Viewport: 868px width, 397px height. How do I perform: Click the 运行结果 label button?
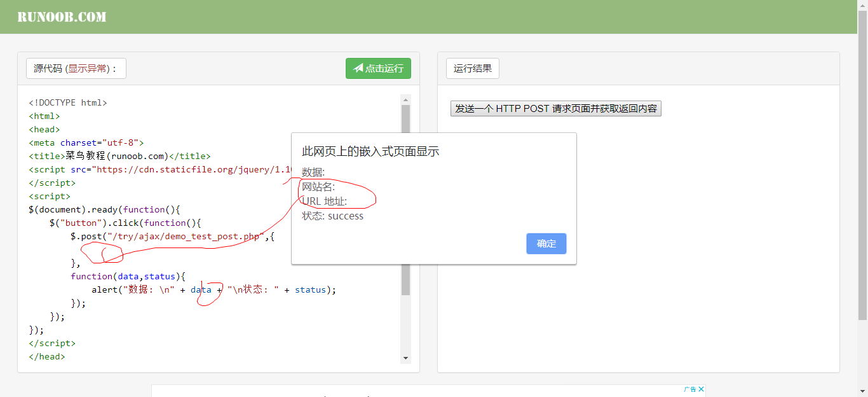pyautogui.click(x=473, y=68)
